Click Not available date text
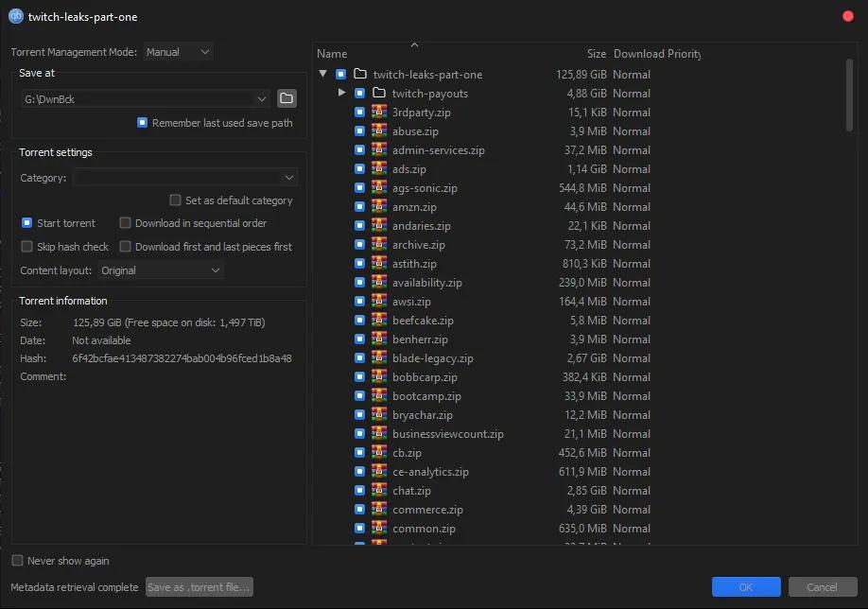 tap(101, 339)
